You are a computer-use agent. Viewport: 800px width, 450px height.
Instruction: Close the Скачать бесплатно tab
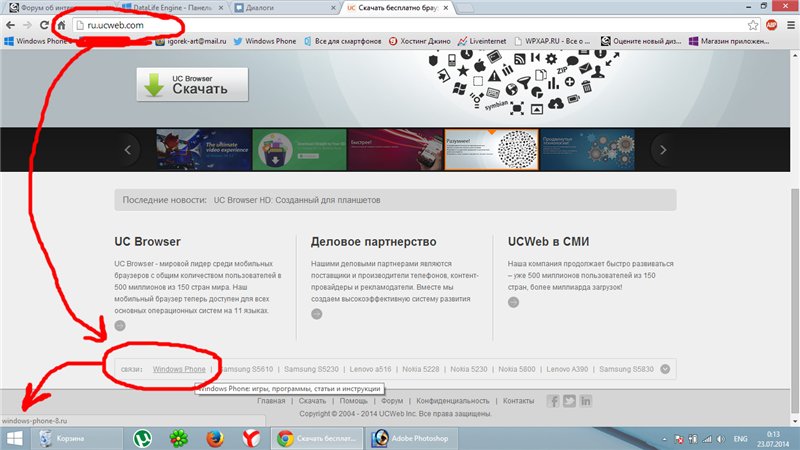(x=445, y=8)
